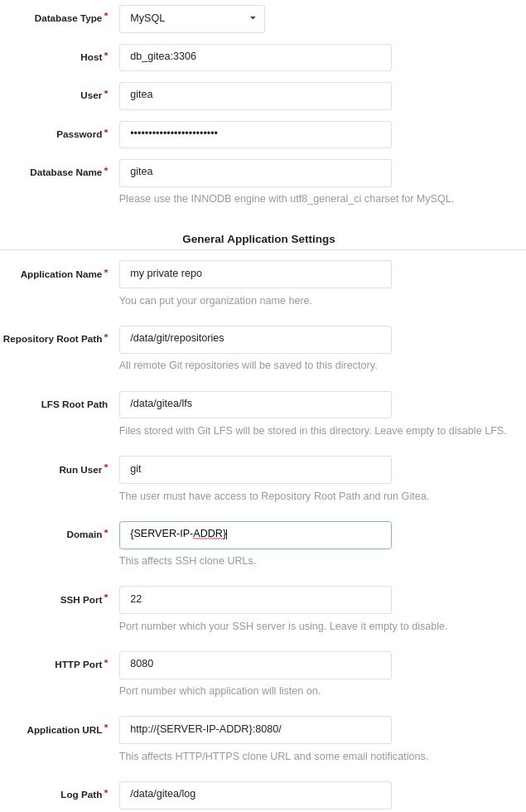Click inside the Host field showing db_gitea:3306
This screenshot has width=526, height=812.
[x=255, y=57]
